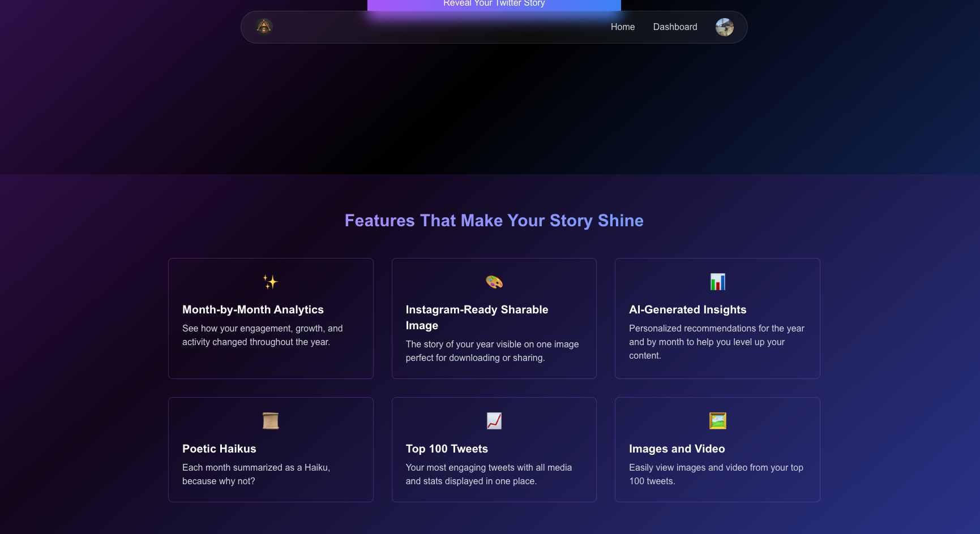Click the sparkles icon above Month-by-Month Analytics
The width and height of the screenshot is (980, 534).
tap(271, 282)
